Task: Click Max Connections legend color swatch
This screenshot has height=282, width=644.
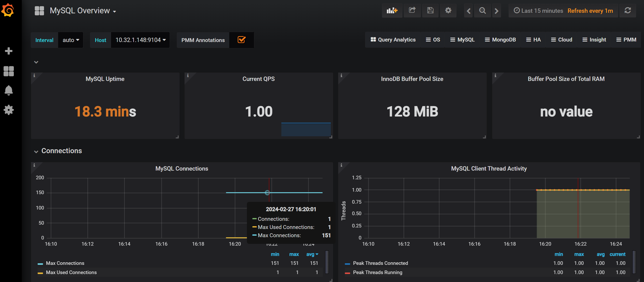Action: 40,264
